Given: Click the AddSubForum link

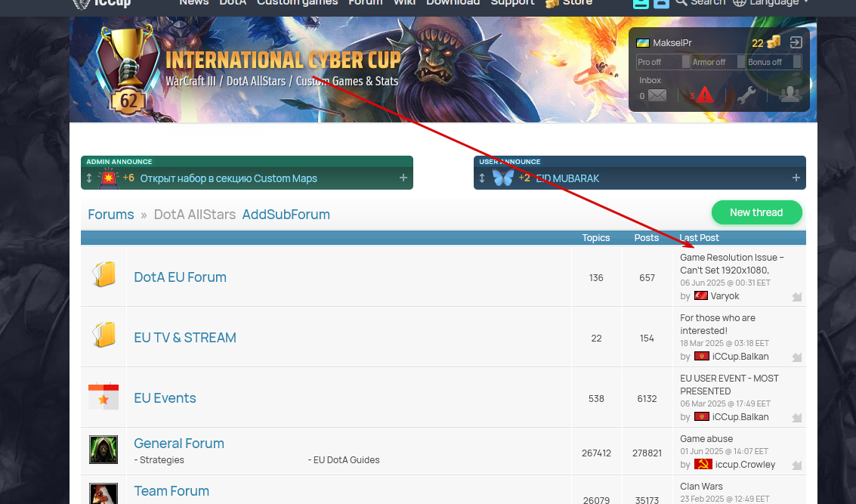Looking at the screenshot, I should click(286, 214).
